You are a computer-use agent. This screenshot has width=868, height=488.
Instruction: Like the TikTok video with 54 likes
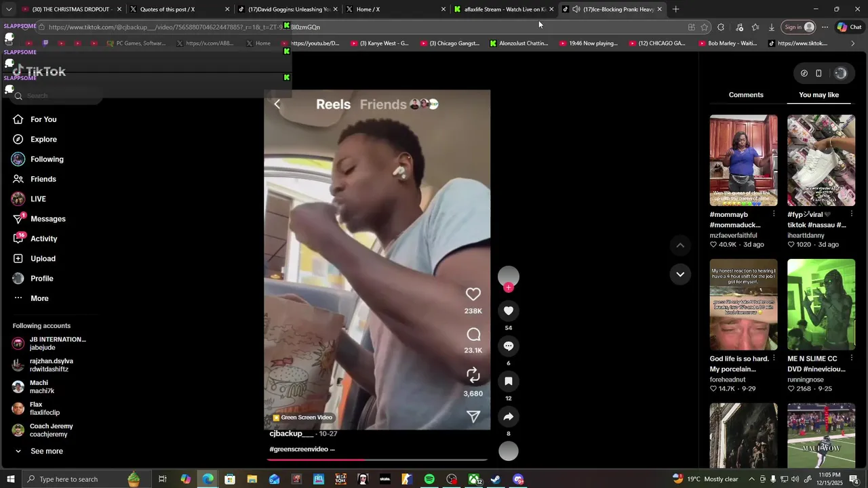tap(509, 310)
